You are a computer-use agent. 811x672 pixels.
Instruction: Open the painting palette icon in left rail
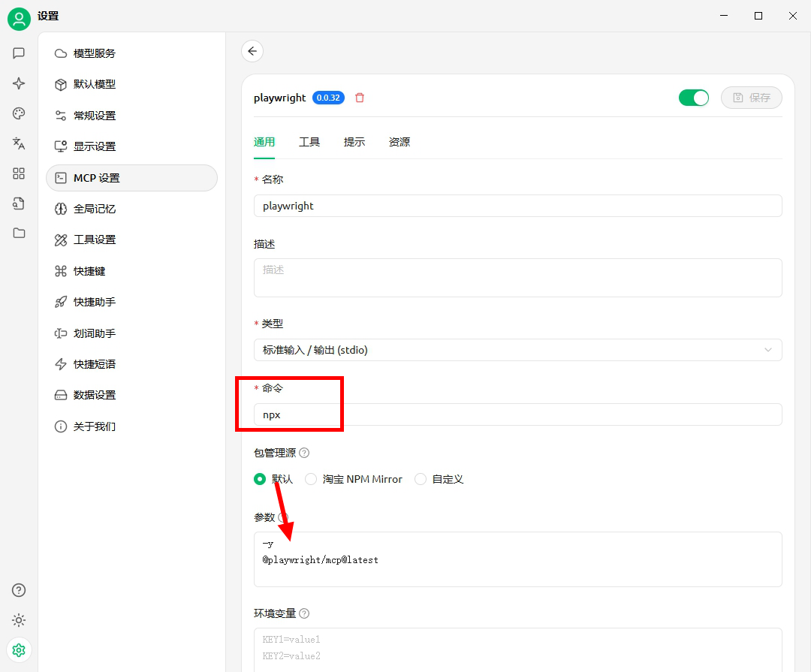tap(19, 113)
